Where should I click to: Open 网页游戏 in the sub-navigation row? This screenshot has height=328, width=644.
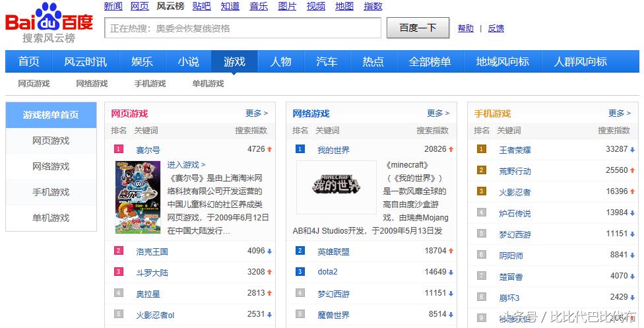click(34, 84)
